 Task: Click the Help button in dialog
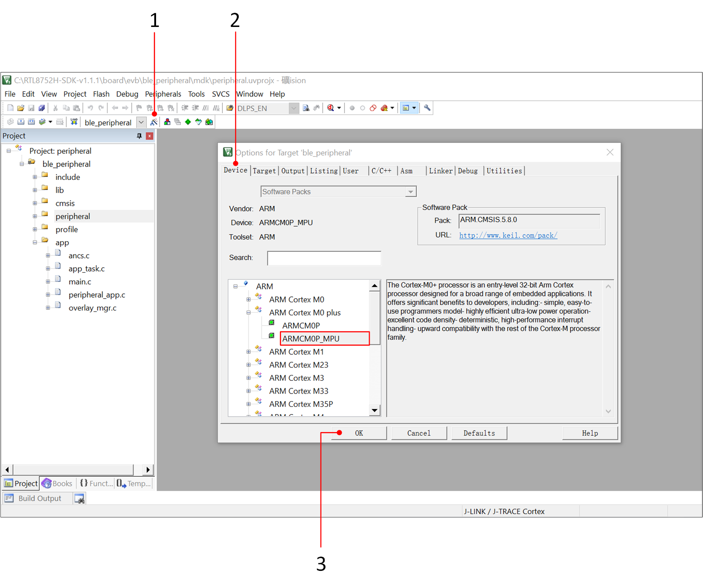(x=590, y=433)
